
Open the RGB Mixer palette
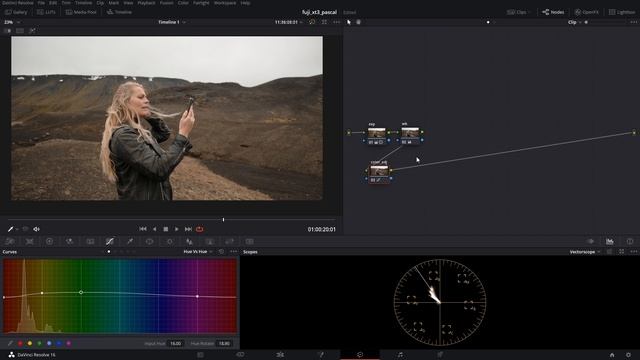69,241
